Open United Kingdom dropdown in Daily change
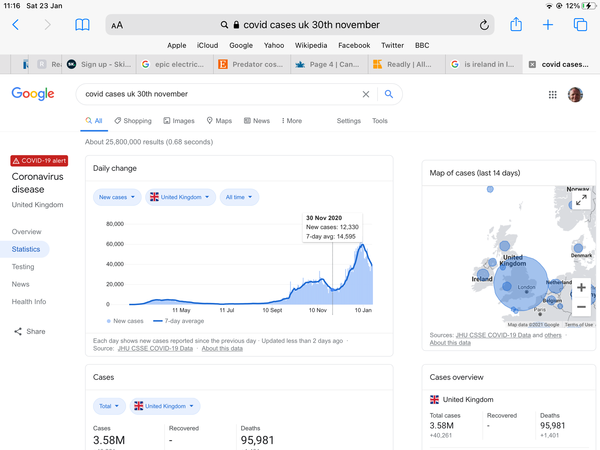Screen dimensions: 600x450 (180, 197)
